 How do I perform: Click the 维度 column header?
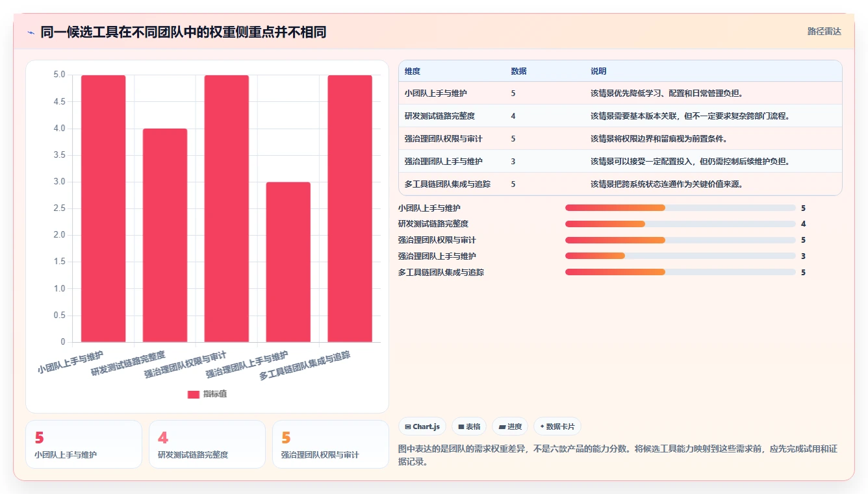click(413, 71)
